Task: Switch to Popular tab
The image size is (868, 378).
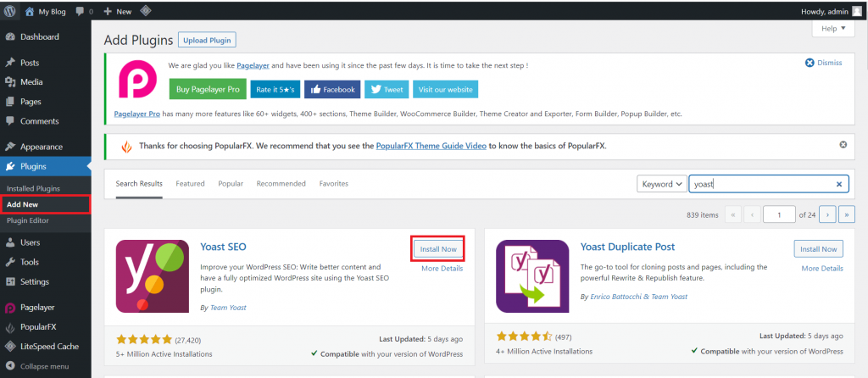Action: [231, 184]
